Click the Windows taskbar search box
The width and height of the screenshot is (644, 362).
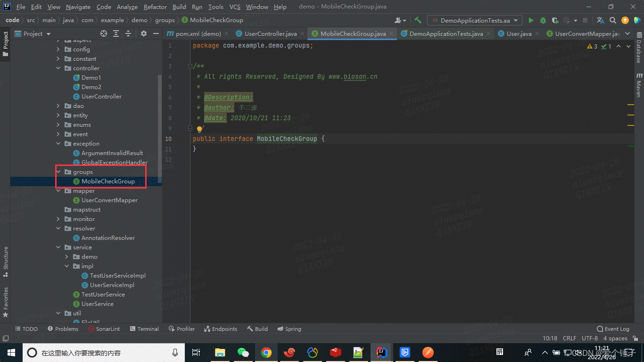pos(105,353)
